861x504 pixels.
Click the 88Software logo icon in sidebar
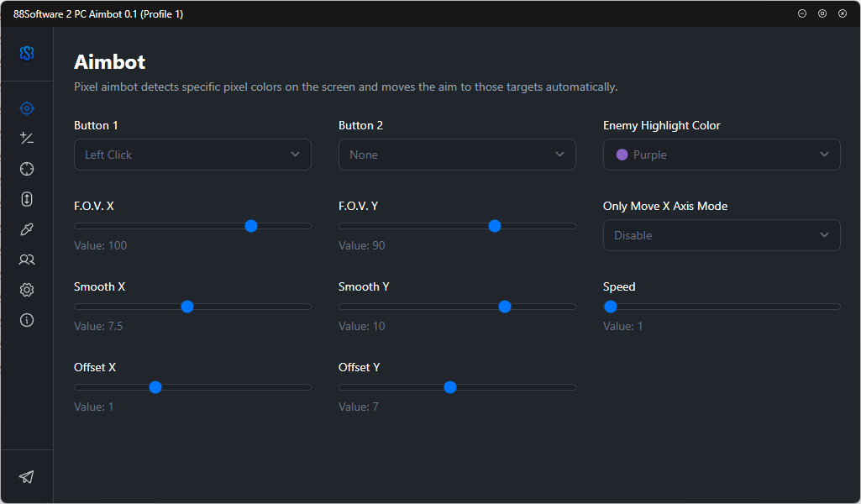coord(27,53)
